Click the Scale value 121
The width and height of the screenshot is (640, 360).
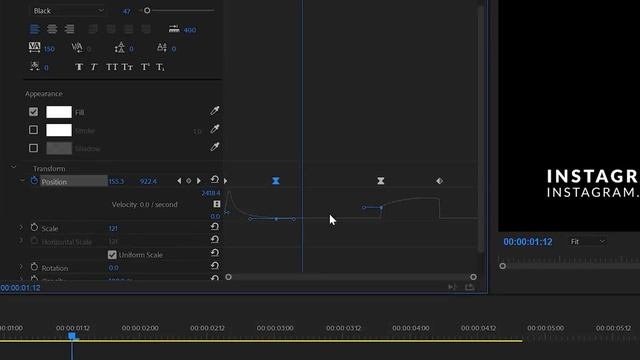click(113, 229)
